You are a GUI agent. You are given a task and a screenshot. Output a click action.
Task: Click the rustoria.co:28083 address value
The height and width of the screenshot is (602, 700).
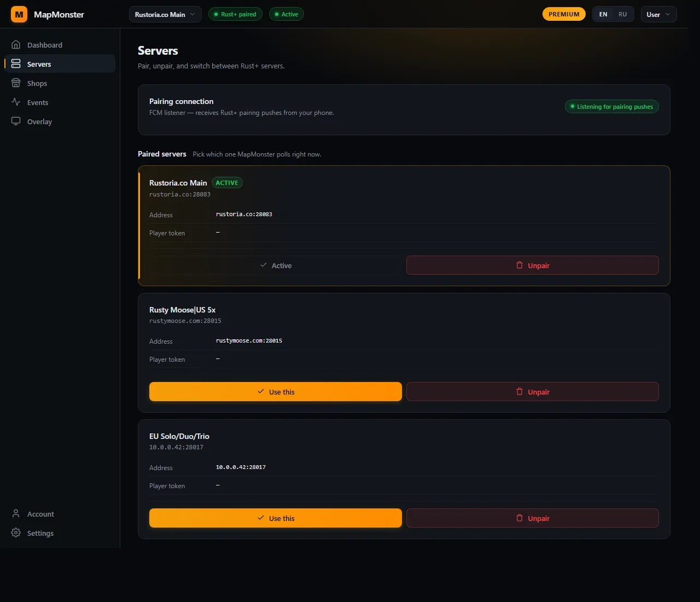[x=244, y=214]
